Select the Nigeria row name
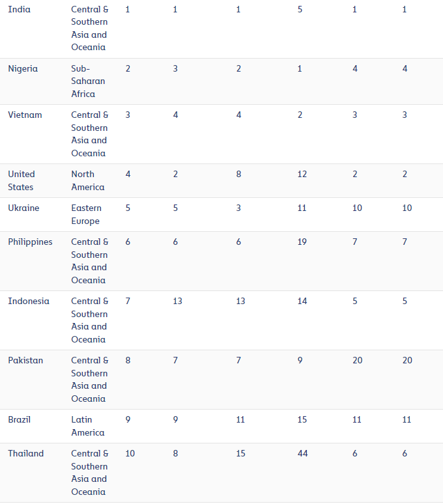 23,68
